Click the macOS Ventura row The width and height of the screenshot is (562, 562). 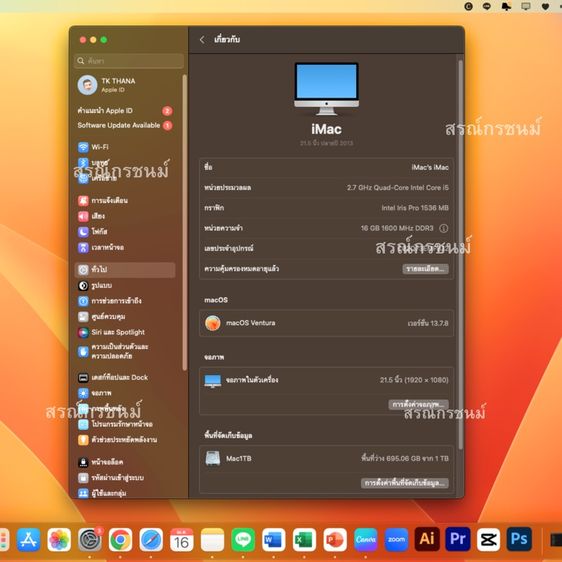tap(326, 323)
